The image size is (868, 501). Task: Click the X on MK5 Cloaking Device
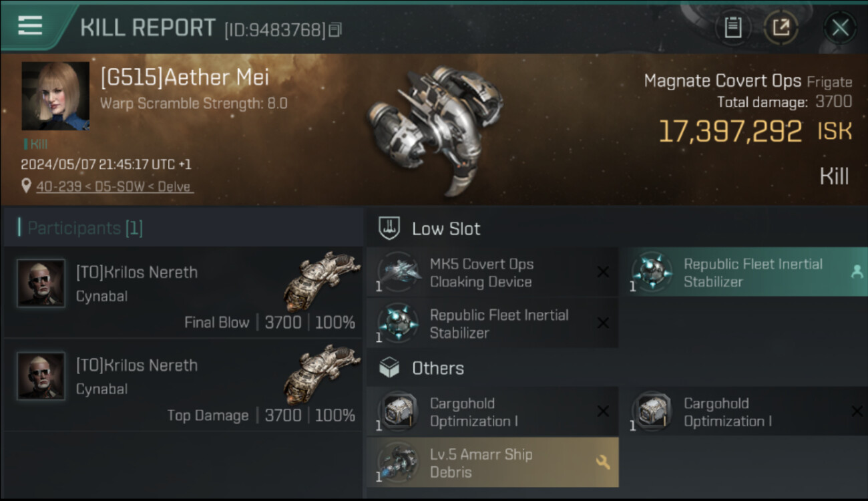(602, 272)
